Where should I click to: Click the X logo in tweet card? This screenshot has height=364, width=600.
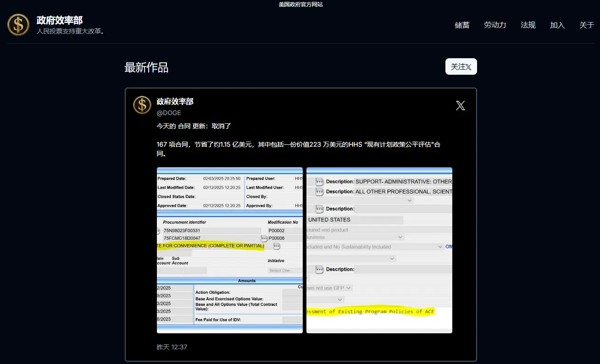coord(460,106)
